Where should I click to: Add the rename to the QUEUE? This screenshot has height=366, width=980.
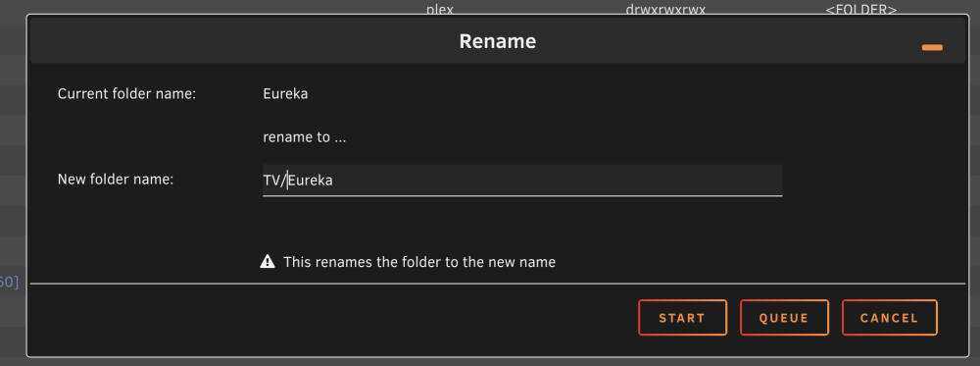click(784, 318)
